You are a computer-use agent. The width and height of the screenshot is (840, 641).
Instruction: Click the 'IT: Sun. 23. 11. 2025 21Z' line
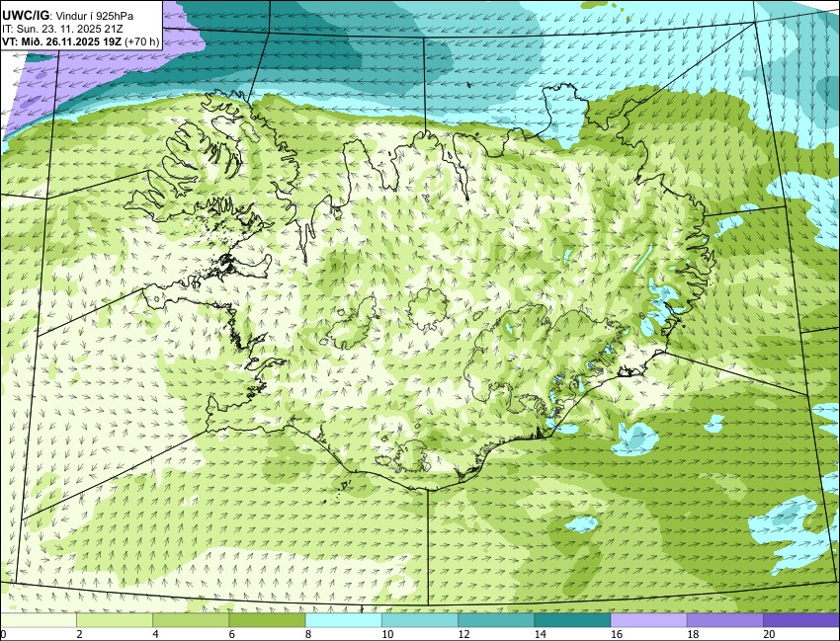pos(63,29)
